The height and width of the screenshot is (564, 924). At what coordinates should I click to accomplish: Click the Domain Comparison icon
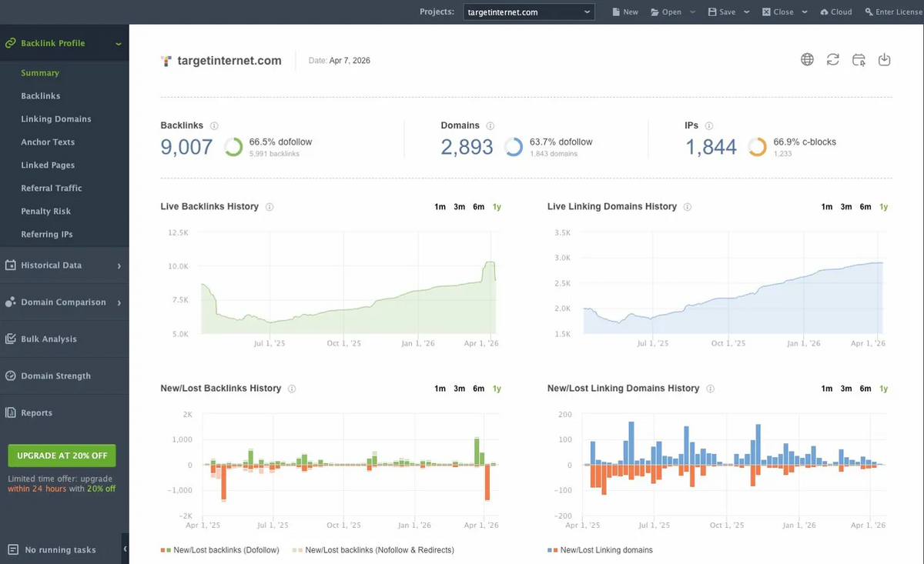11,302
